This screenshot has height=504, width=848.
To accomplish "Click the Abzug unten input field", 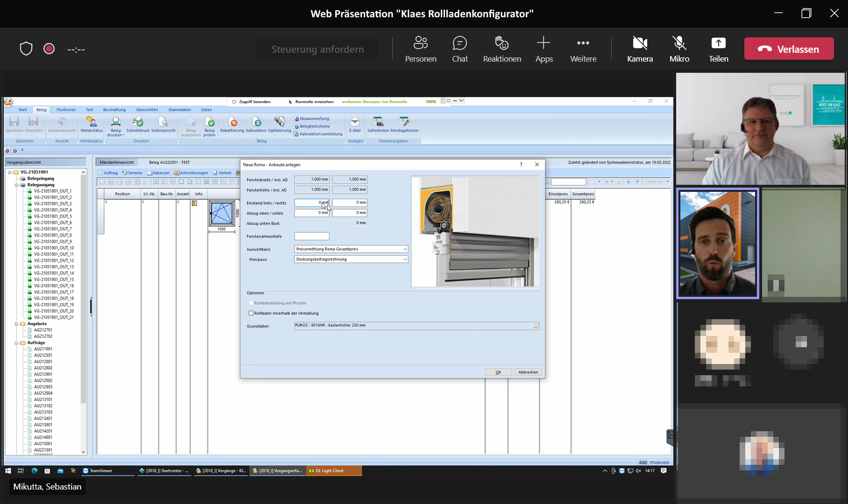I will tap(349, 213).
